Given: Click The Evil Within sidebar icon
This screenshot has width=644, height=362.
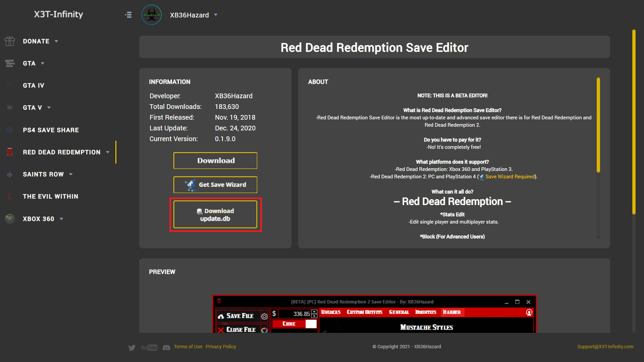Looking at the screenshot, I should point(10,196).
